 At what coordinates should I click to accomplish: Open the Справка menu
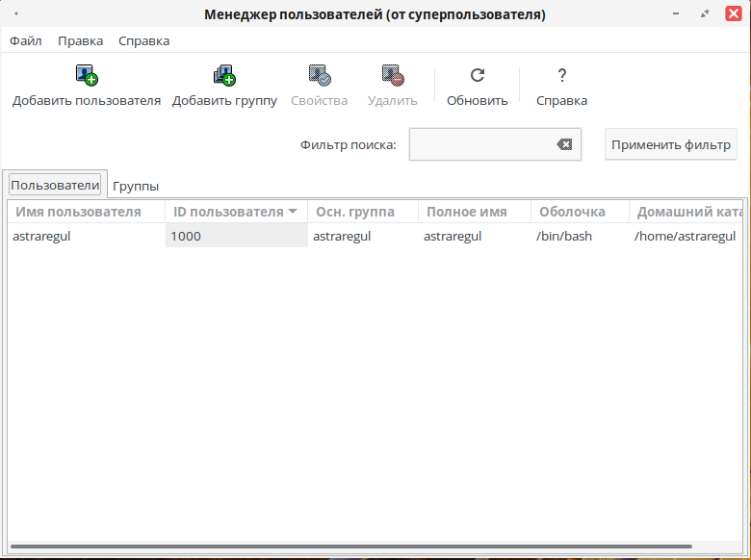point(143,40)
